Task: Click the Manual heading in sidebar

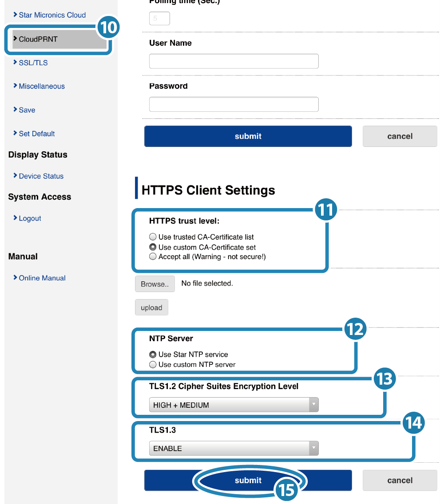Action: (23, 256)
